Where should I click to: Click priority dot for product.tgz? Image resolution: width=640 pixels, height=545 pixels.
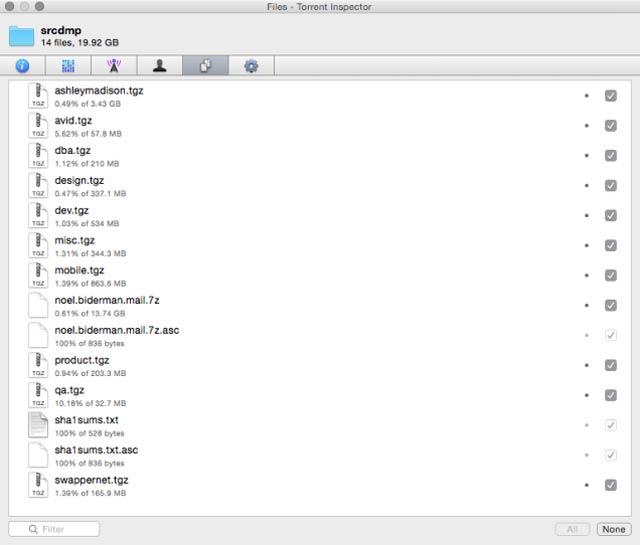point(587,365)
